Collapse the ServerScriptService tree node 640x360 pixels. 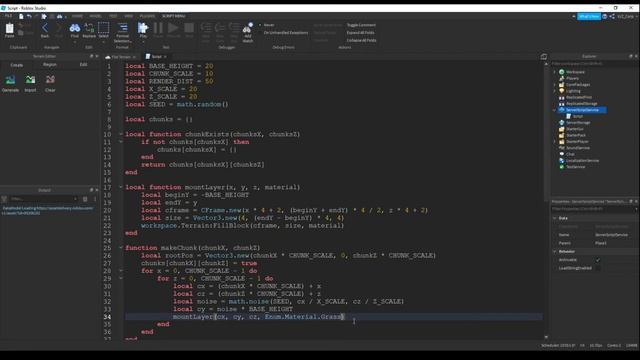point(555,110)
